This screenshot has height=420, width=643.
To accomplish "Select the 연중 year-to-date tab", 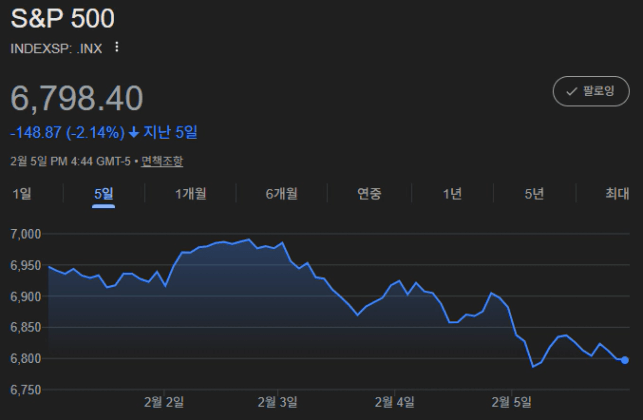I will point(369,193).
